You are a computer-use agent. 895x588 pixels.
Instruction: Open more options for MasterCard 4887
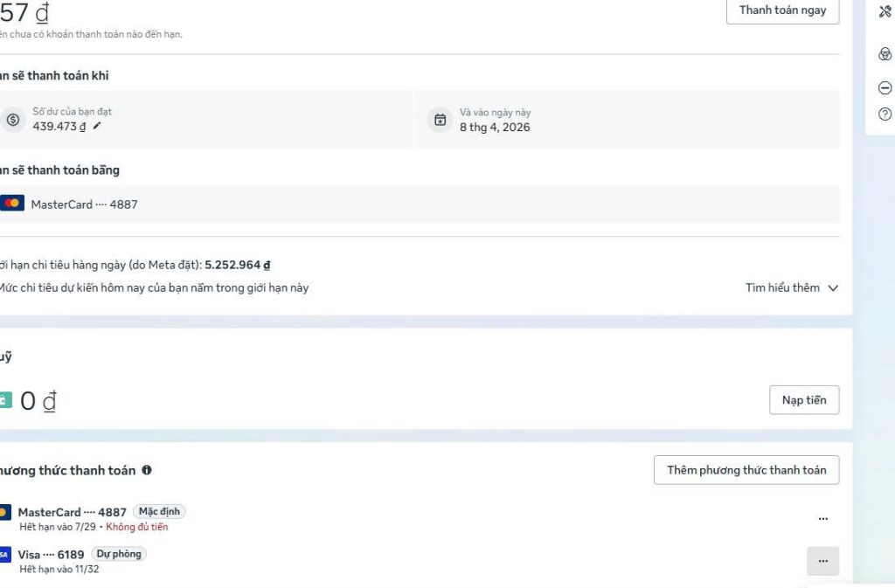822,518
